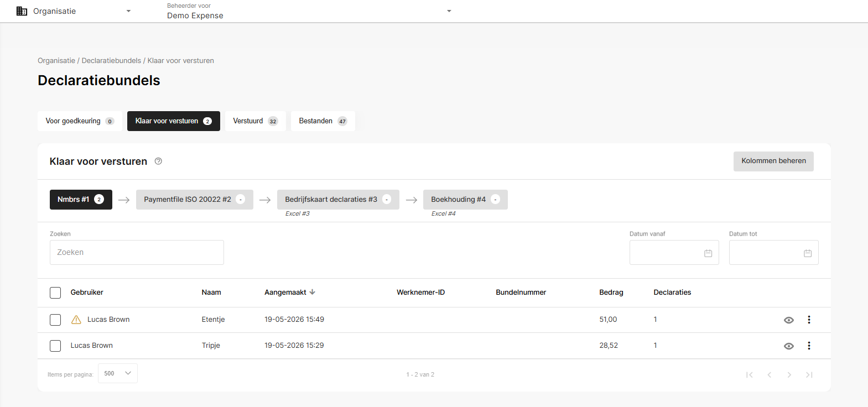Image resolution: width=868 pixels, height=407 pixels.
Task: Open calendar picker for Datum tot
Action: (x=808, y=253)
